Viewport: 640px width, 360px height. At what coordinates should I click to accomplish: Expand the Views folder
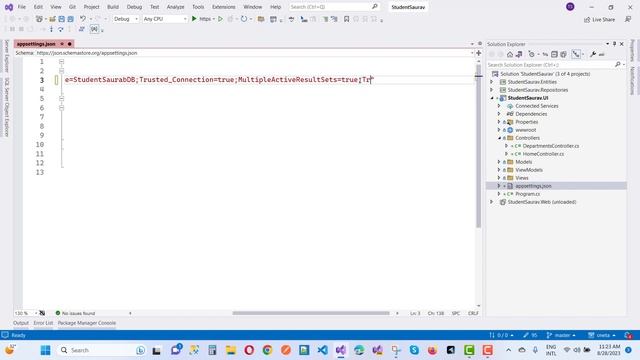coord(499,178)
